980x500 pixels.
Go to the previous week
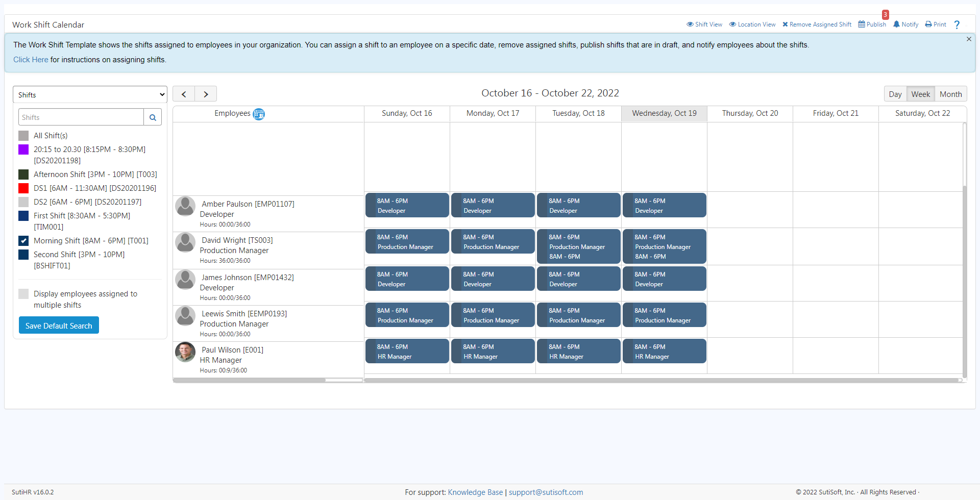point(184,94)
